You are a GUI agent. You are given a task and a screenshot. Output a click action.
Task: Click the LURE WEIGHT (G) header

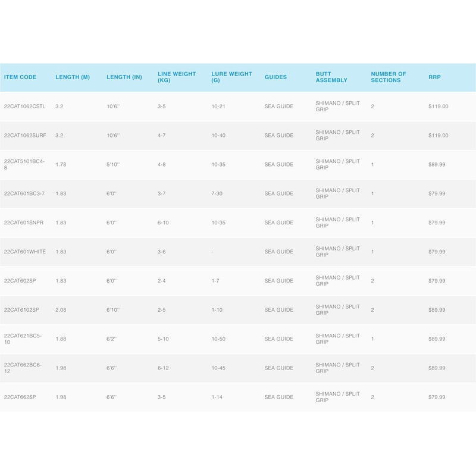tap(231, 77)
